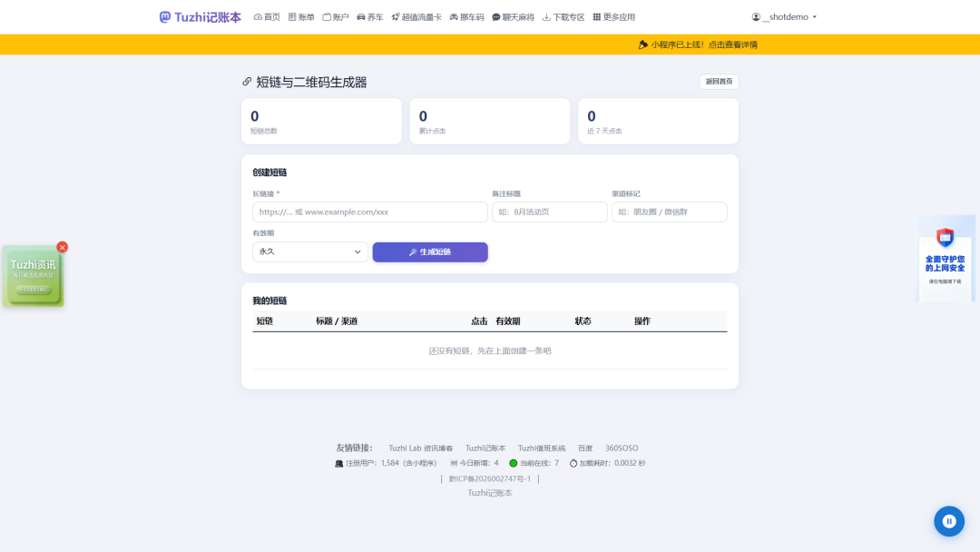Click the blue pause floating button

(949, 521)
